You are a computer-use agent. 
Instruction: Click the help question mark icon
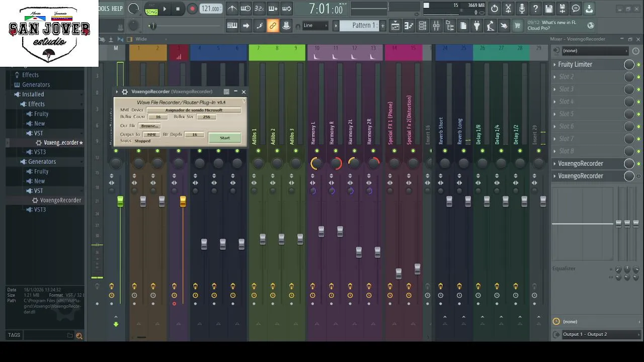[x=535, y=9]
